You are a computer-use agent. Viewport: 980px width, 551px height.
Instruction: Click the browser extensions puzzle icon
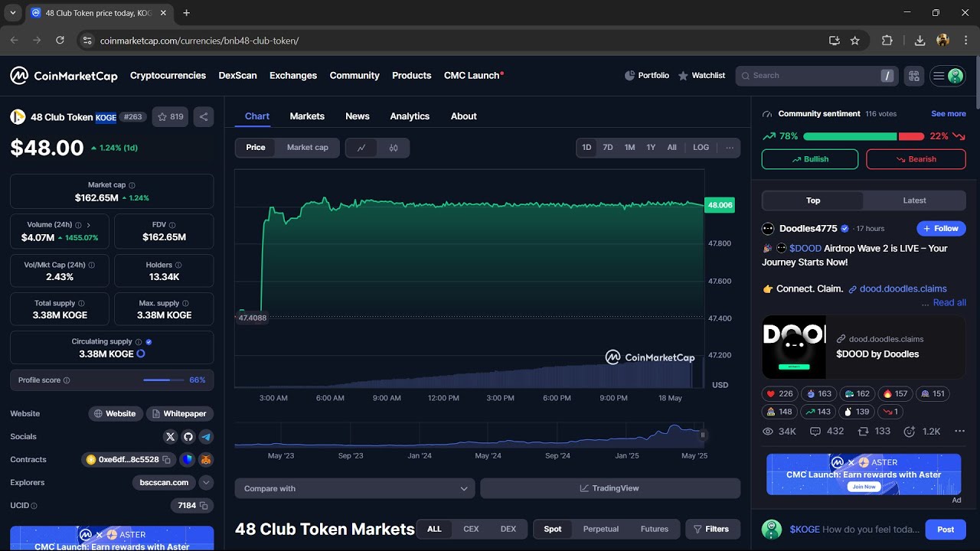[887, 41]
